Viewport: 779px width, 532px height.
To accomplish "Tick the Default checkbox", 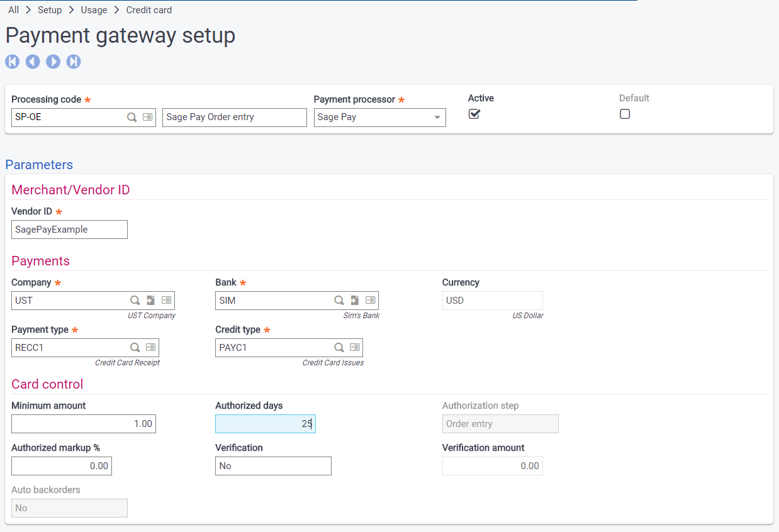I will 625,114.
